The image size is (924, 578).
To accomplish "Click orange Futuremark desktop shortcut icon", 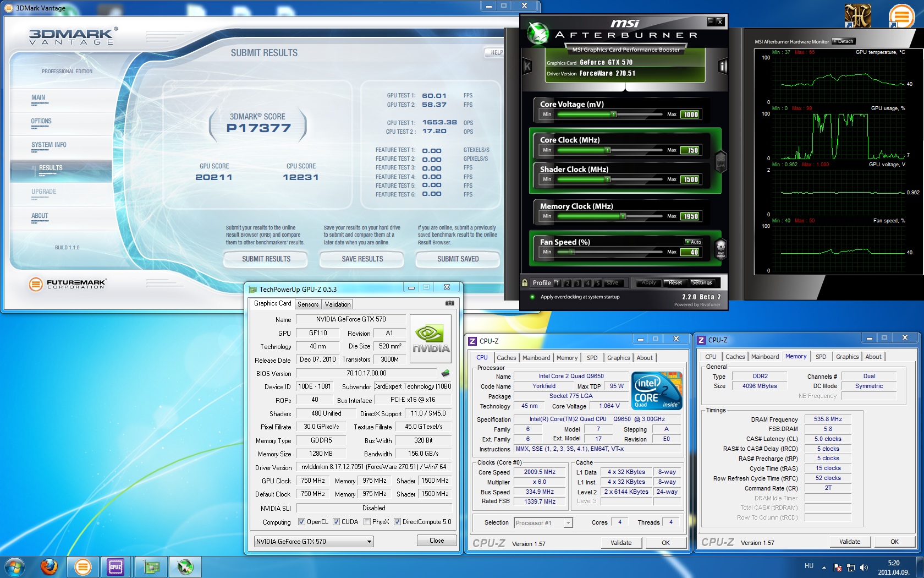I will (x=901, y=16).
